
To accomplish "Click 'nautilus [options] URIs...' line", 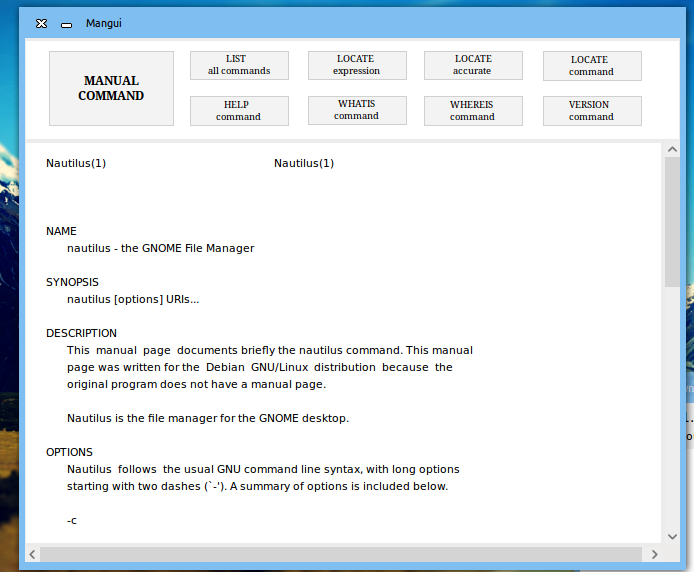I will 133,300.
